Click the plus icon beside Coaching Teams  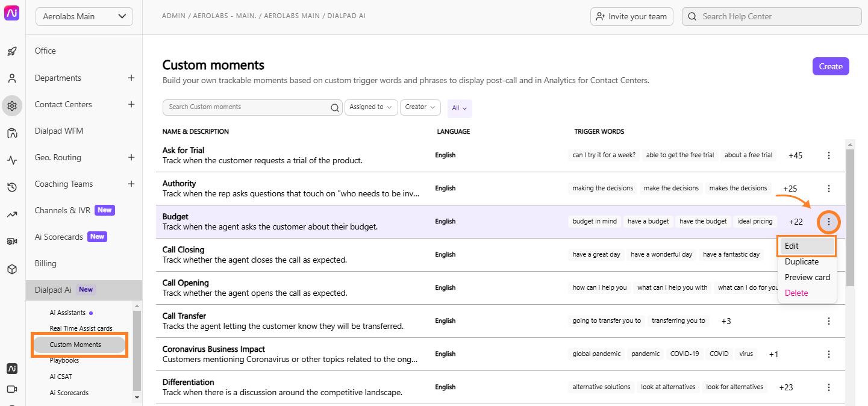[x=131, y=184]
